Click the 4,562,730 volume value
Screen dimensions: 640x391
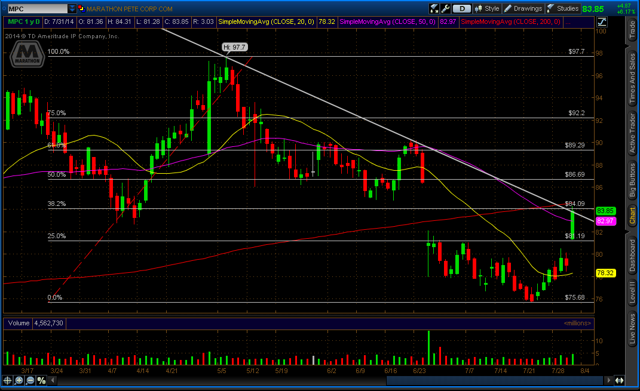tap(49, 323)
